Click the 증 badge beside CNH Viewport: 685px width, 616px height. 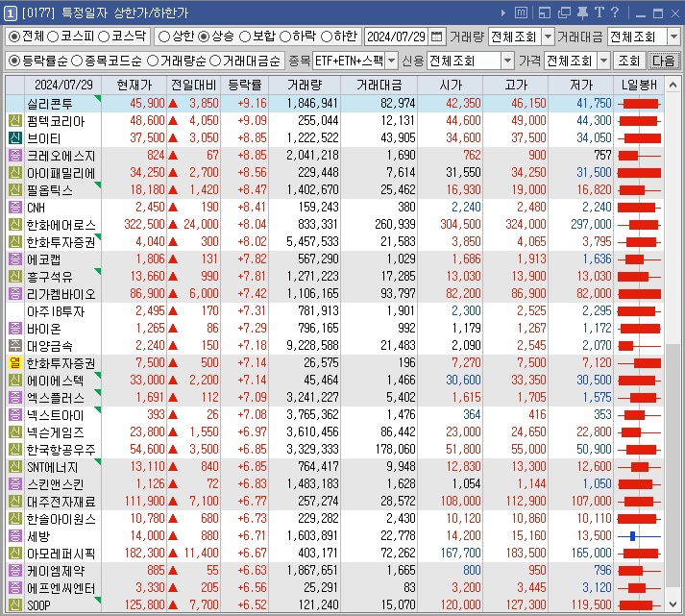[14, 207]
